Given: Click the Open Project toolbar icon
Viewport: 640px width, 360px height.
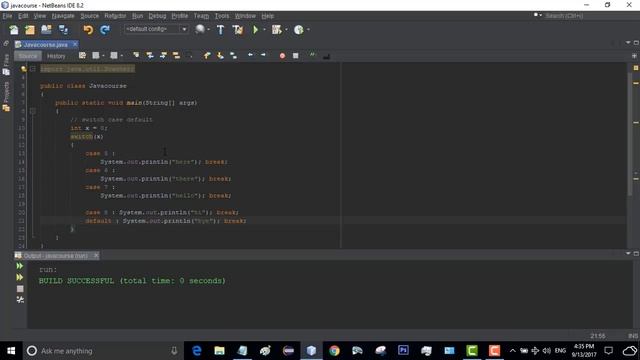Looking at the screenshot, I should pyautogui.click(x=47, y=29).
